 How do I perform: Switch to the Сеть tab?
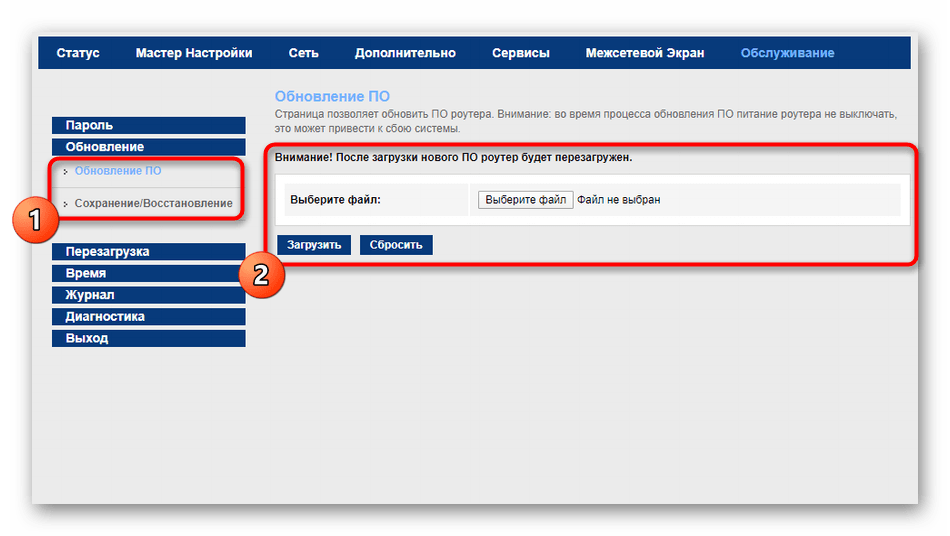pos(304,53)
